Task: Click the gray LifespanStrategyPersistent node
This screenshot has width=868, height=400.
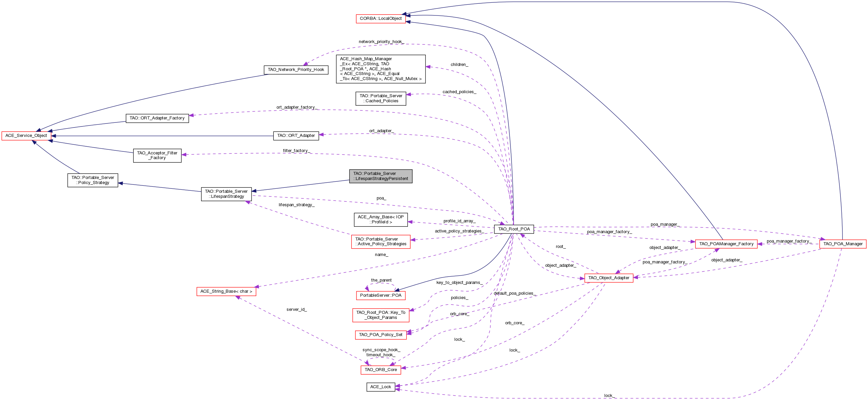Action: click(x=380, y=176)
